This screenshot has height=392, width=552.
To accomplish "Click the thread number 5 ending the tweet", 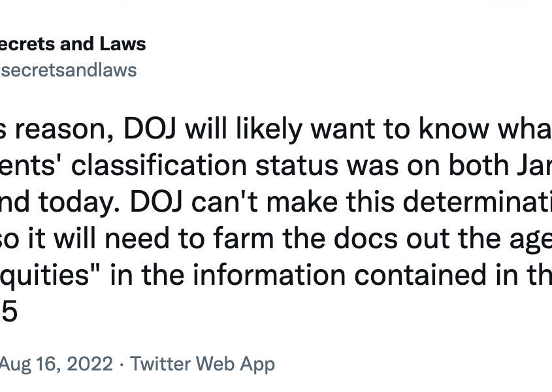I will [x=9, y=312].
